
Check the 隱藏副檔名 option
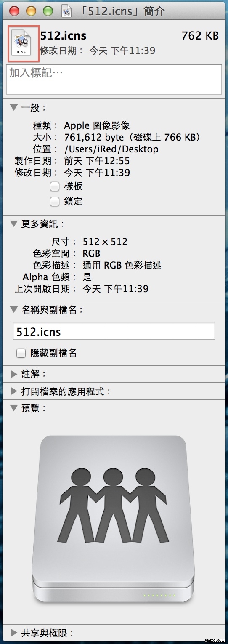pyautogui.click(x=21, y=353)
